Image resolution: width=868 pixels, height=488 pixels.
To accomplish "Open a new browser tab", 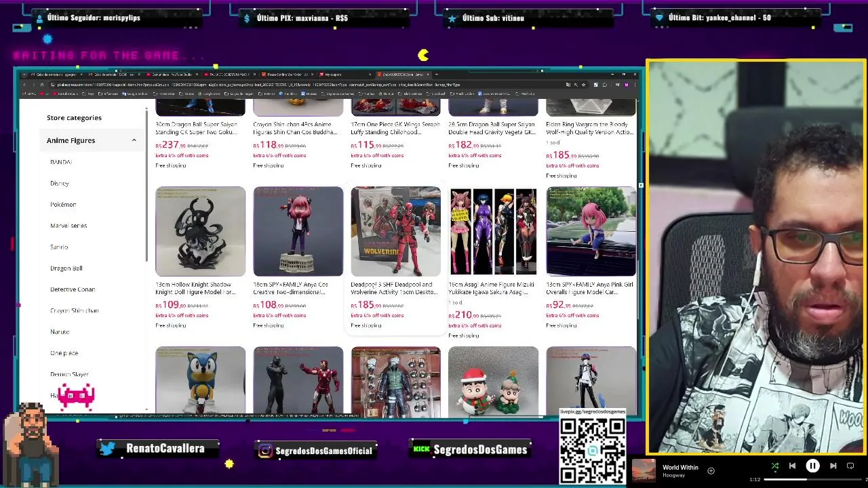I will (436, 74).
